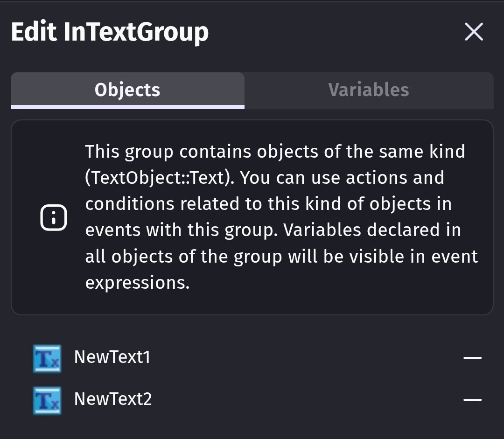The height and width of the screenshot is (439, 504).
Task: Click the word "expressions." in the notice
Action: pos(137,283)
